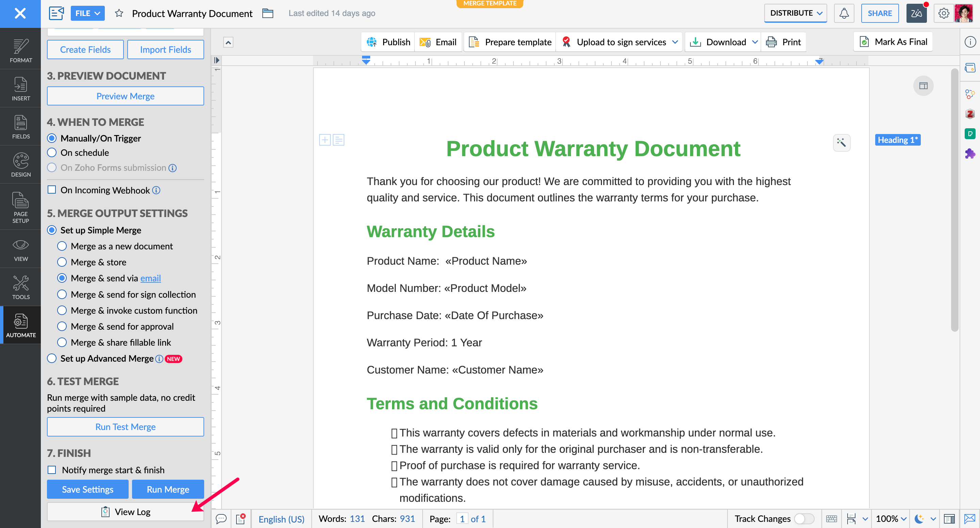Expand the Distribute dropdown
This screenshot has width=980, height=528.
click(796, 13)
